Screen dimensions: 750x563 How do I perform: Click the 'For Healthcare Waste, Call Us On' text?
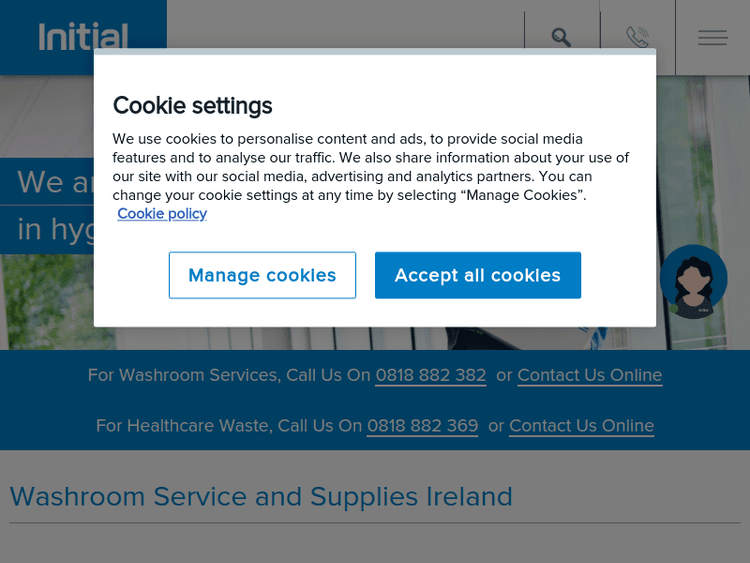229,426
